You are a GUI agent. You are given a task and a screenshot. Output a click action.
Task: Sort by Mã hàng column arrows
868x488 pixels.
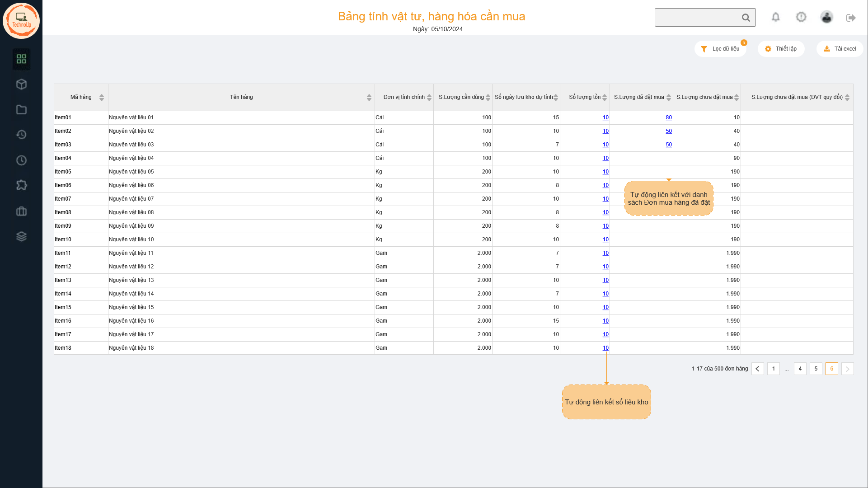coord(102,97)
